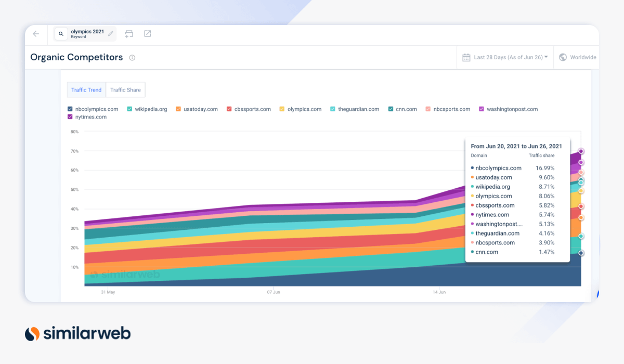Click the 16.99% value in the tooltip
This screenshot has height=364, width=624.
[545, 168]
